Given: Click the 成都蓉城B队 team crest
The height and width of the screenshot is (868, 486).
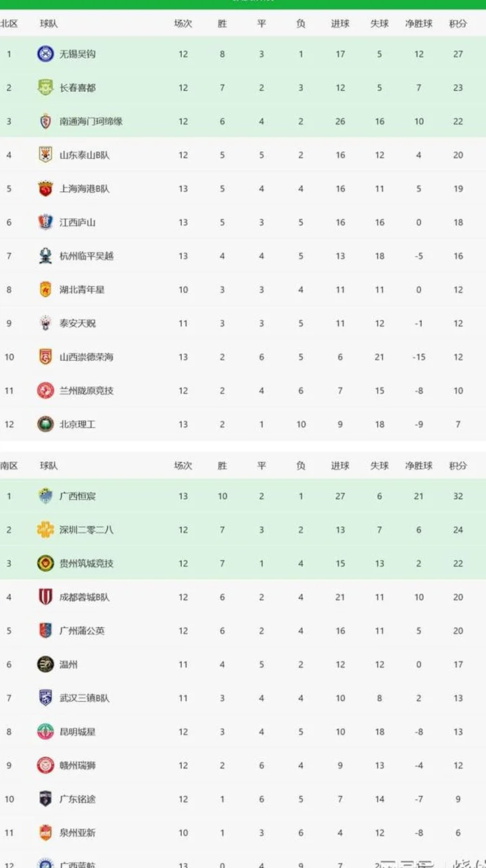Looking at the screenshot, I should click(x=45, y=597).
